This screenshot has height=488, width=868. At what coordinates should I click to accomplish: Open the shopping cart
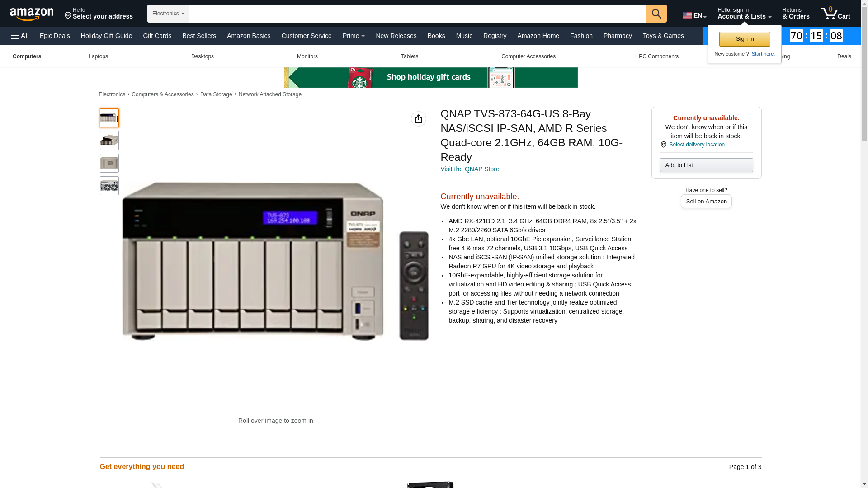[x=835, y=14]
